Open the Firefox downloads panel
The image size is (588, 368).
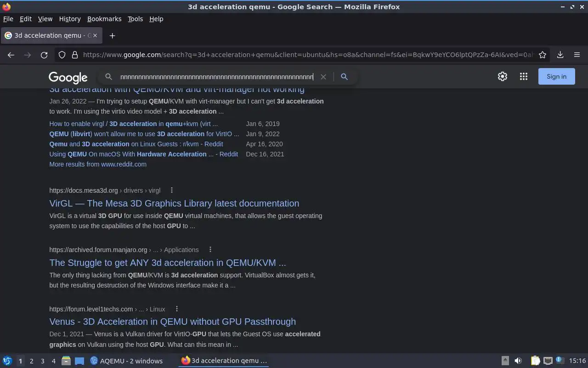coord(560,55)
